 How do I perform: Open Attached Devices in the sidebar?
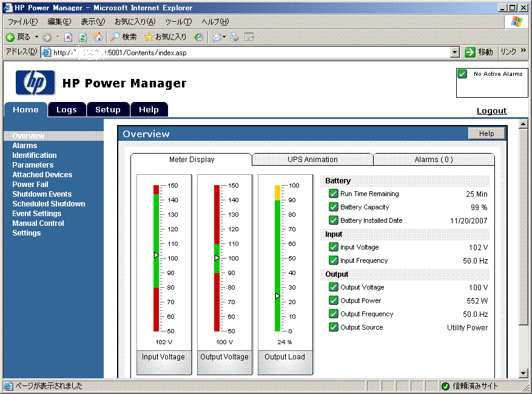coord(42,175)
